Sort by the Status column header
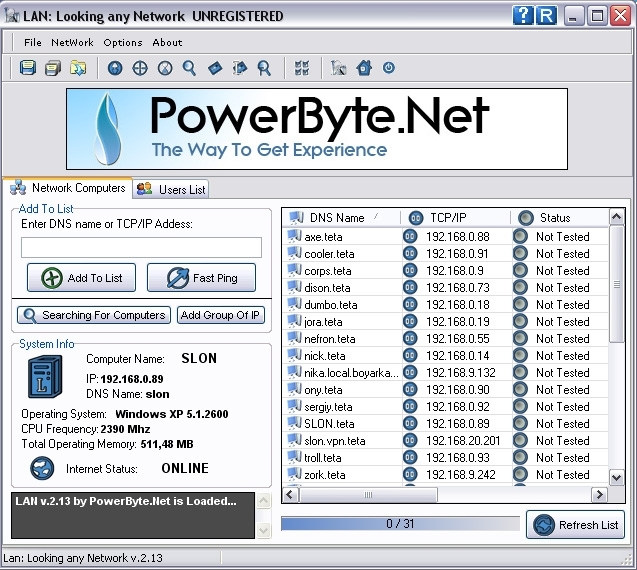This screenshot has height=570, width=637. point(560,218)
